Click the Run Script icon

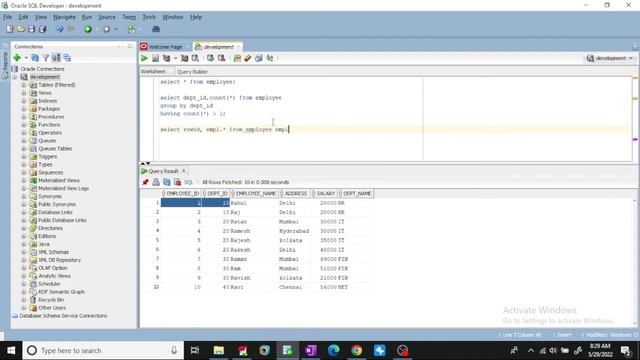coord(156,58)
